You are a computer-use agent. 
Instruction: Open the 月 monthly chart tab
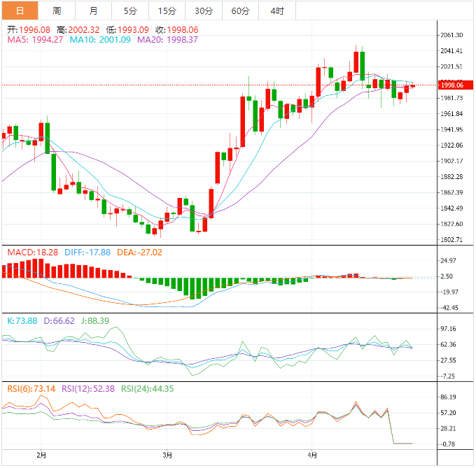coord(93,10)
